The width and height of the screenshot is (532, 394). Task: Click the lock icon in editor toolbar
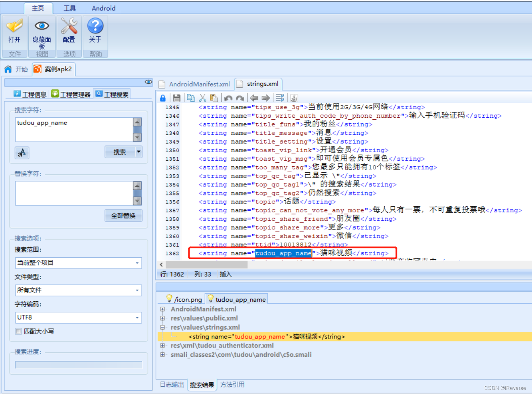click(163, 98)
